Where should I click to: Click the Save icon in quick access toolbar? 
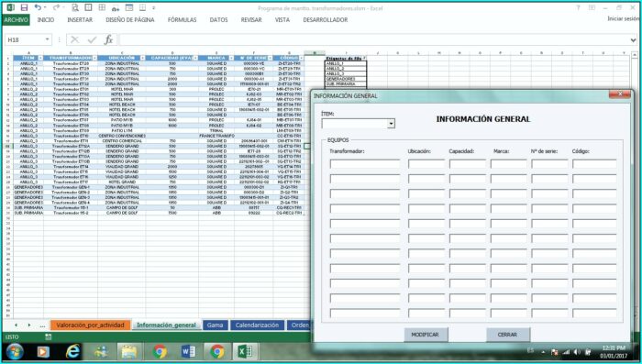click(x=24, y=7)
